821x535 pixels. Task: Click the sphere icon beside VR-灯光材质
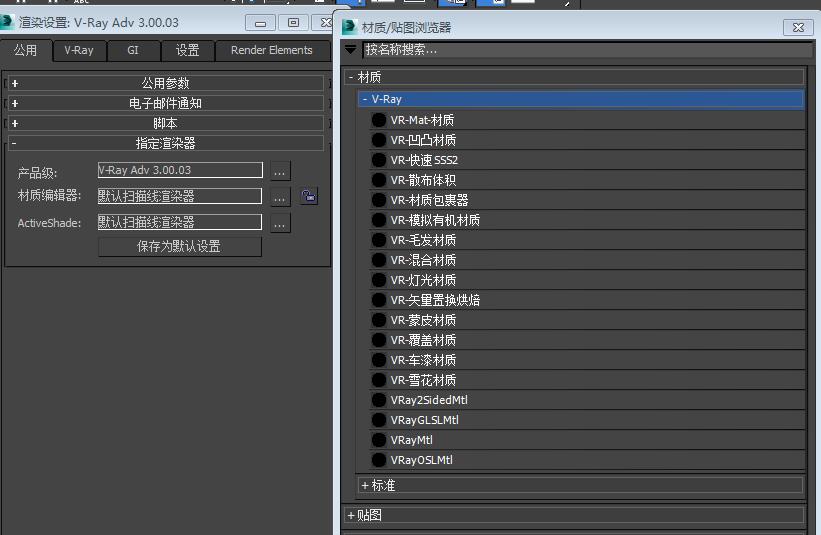point(379,280)
